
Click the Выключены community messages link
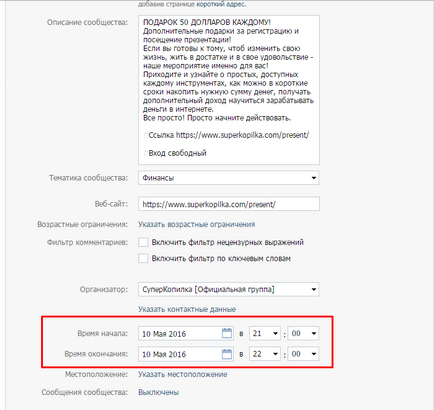pos(159,392)
